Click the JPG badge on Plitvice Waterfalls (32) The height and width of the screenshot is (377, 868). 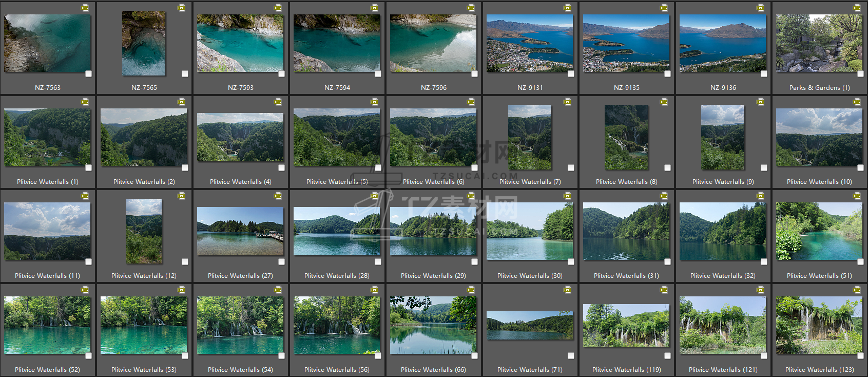(760, 196)
